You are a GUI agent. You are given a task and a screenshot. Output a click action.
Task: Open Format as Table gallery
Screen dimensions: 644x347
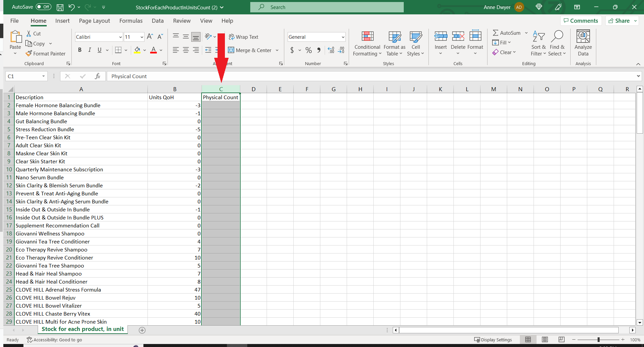[x=394, y=43]
